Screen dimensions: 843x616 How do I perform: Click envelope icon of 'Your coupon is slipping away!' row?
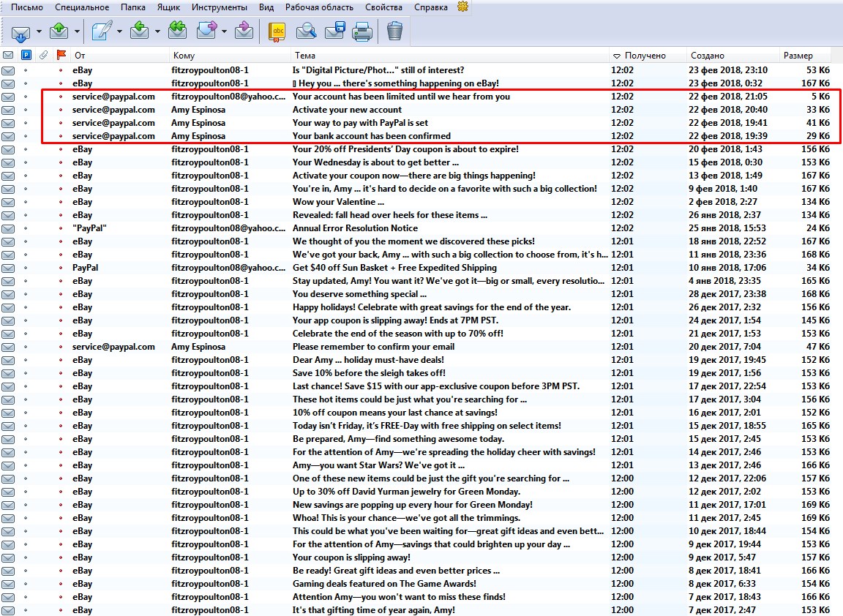point(8,557)
